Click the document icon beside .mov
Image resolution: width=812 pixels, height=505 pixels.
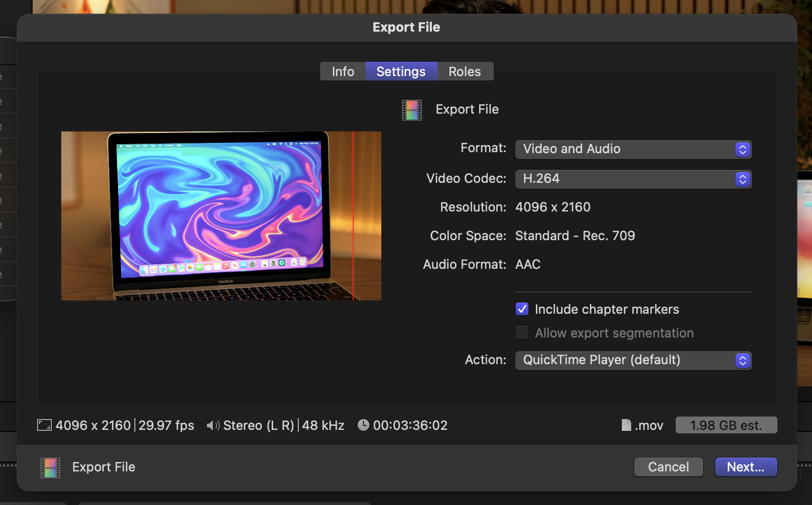626,425
